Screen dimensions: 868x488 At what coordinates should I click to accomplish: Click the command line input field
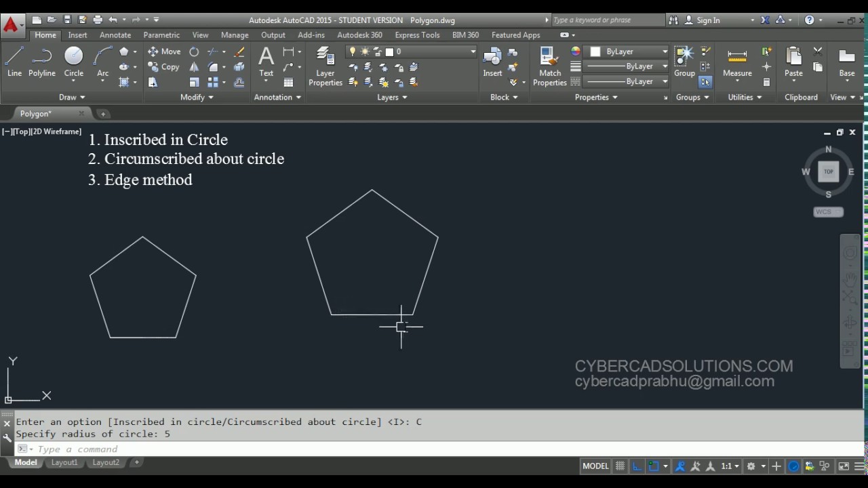tap(448, 449)
